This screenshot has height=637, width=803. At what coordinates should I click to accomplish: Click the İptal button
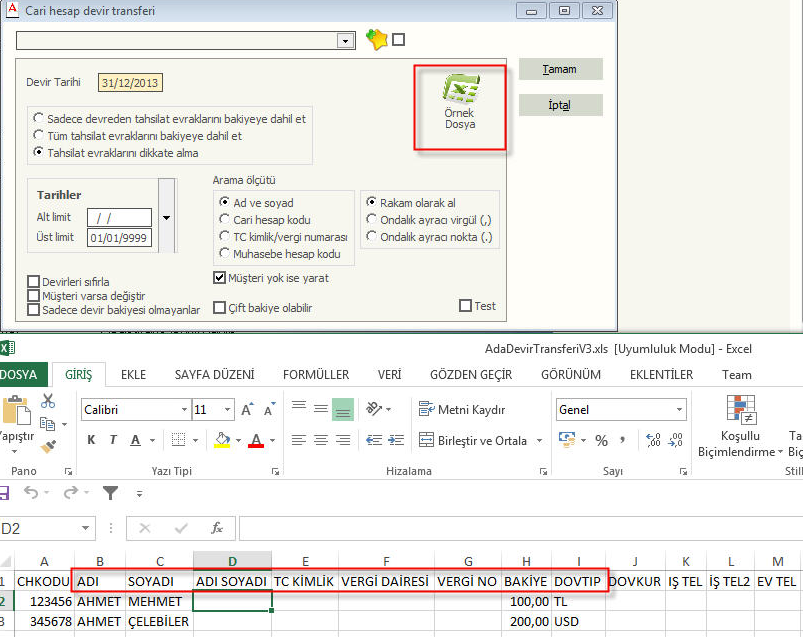coord(560,105)
